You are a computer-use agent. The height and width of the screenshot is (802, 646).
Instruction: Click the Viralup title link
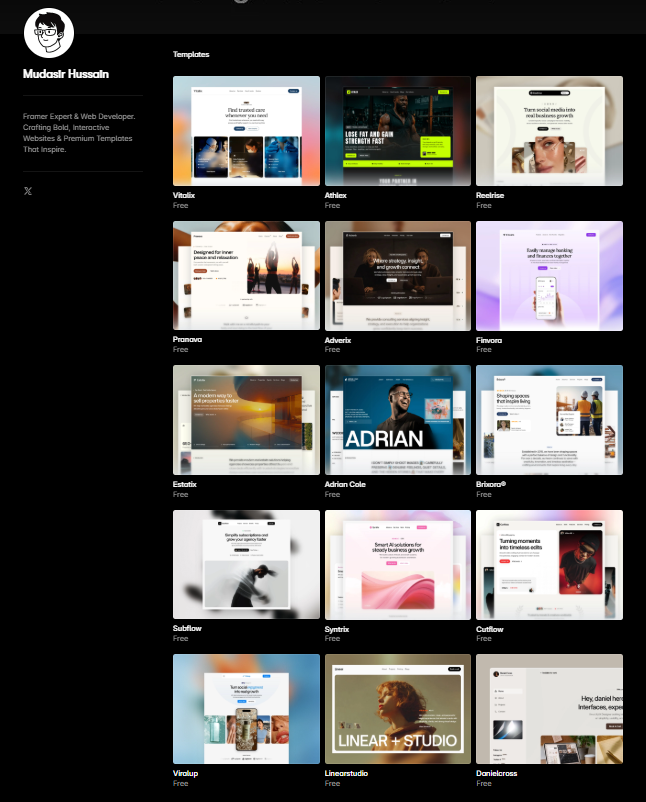point(185,773)
